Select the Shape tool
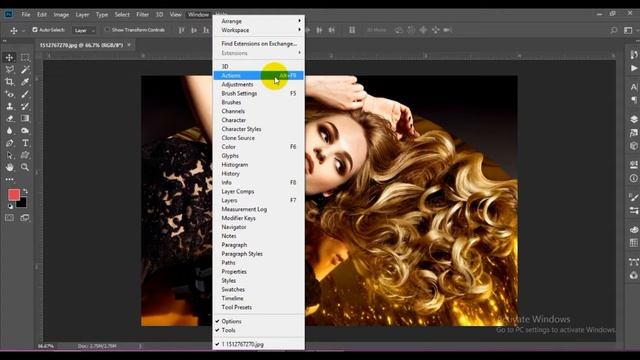The width and height of the screenshot is (640, 360). [25, 156]
